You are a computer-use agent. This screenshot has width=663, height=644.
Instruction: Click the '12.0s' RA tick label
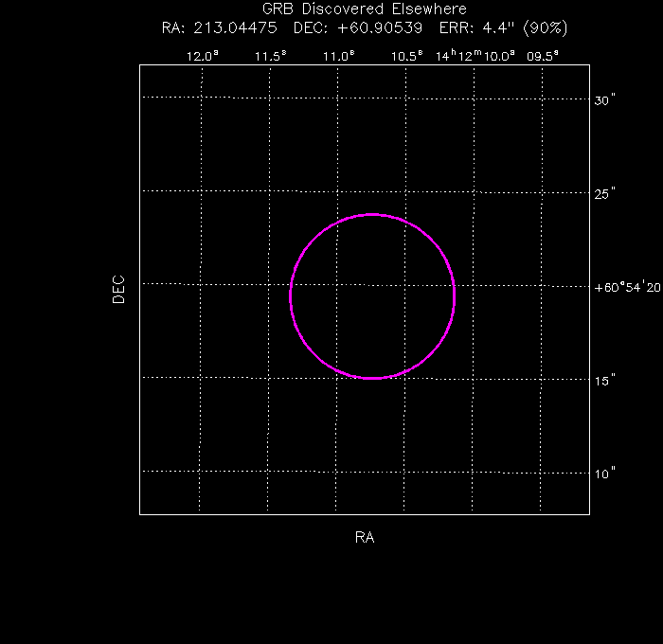(203, 56)
